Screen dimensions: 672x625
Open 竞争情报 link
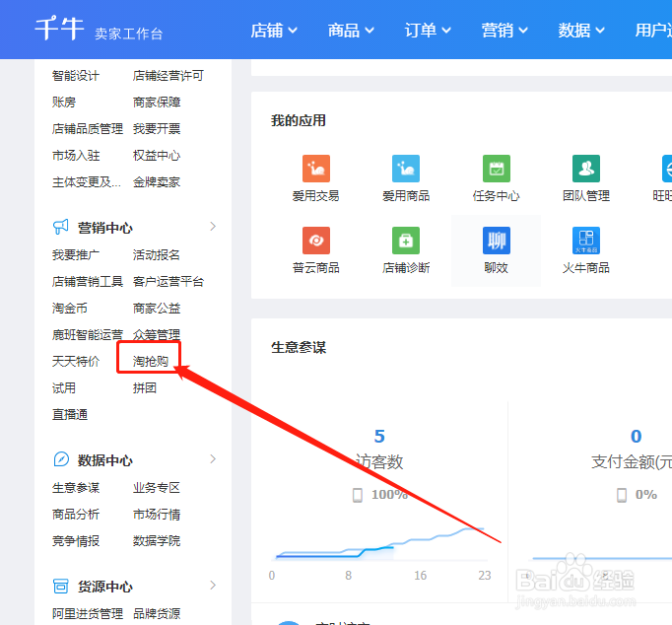[76, 541]
